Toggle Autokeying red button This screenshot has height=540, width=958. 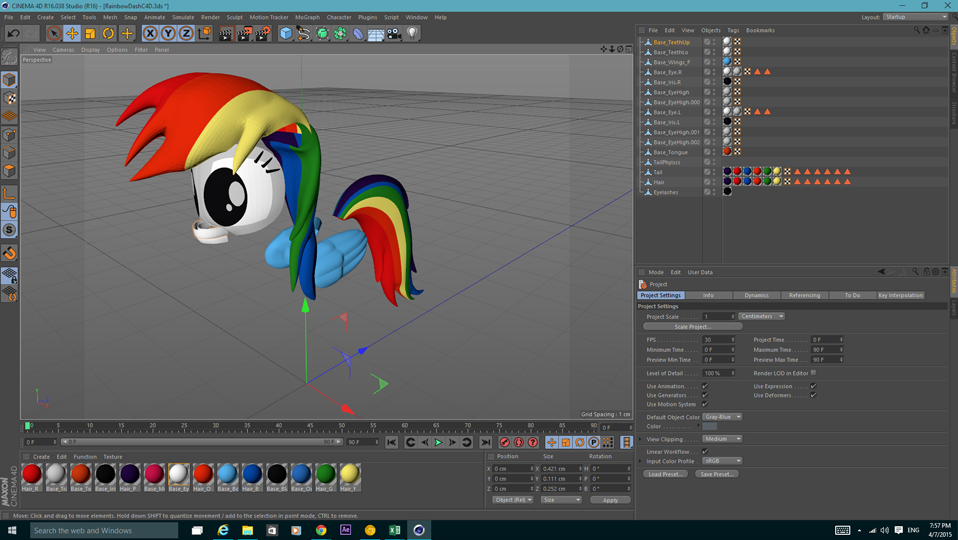pos(519,442)
